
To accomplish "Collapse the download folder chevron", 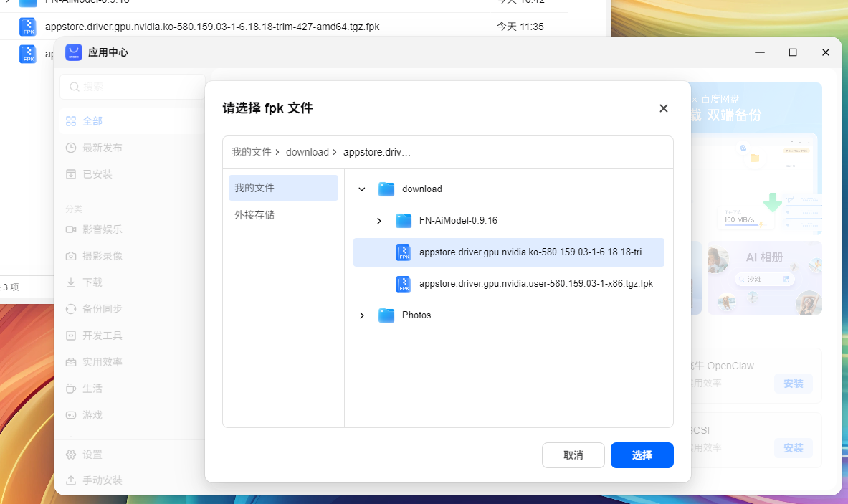I will point(362,189).
